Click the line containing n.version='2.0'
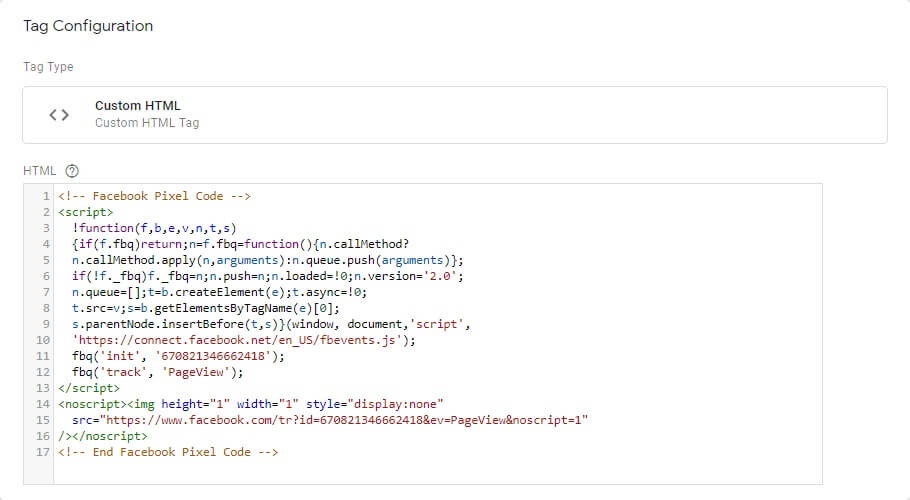Image resolution: width=910 pixels, height=500 pixels. (x=268, y=276)
